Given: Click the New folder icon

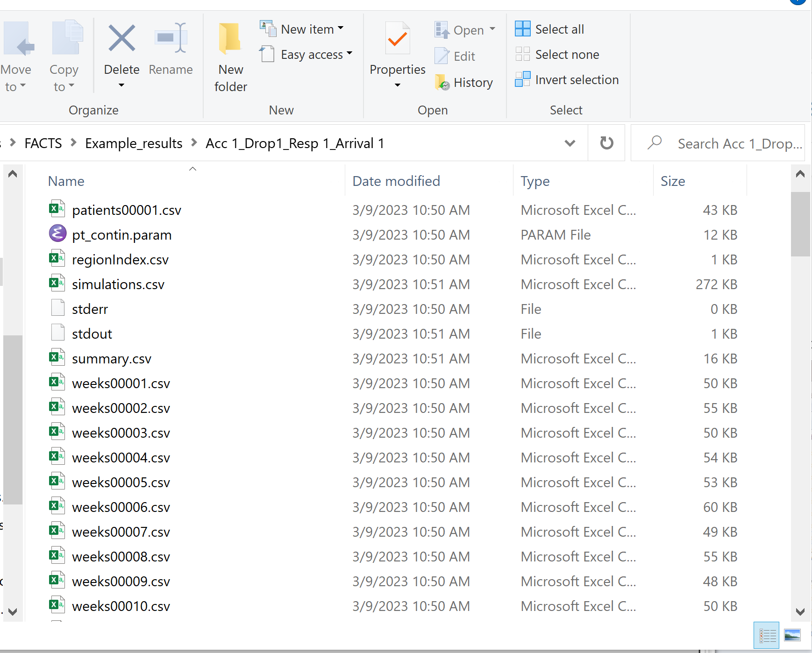Looking at the screenshot, I should point(230,39).
